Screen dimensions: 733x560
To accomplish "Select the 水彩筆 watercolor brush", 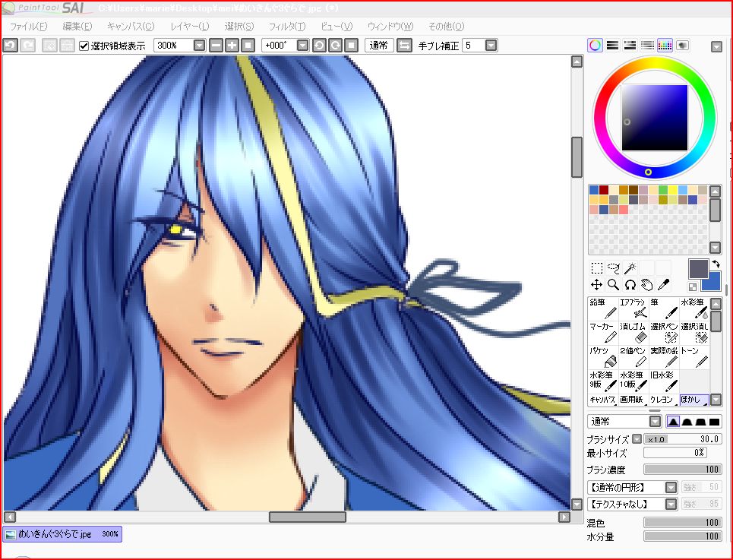I will (694, 309).
